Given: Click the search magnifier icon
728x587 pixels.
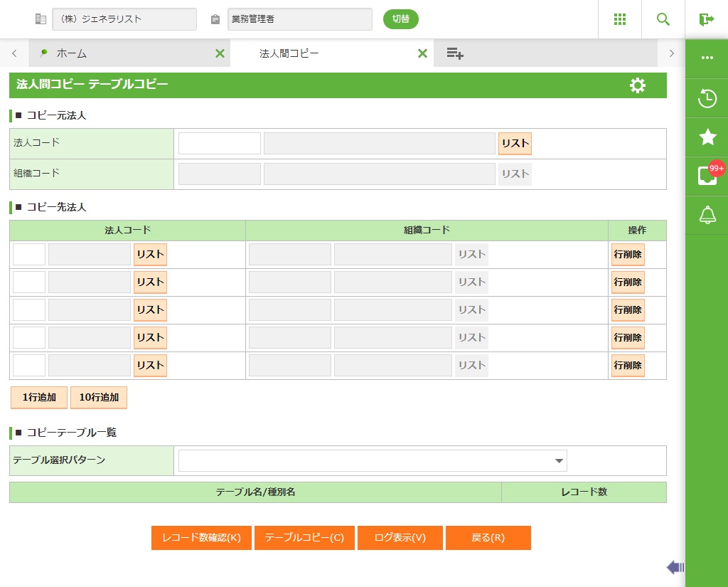Looking at the screenshot, I should point(663,19).
